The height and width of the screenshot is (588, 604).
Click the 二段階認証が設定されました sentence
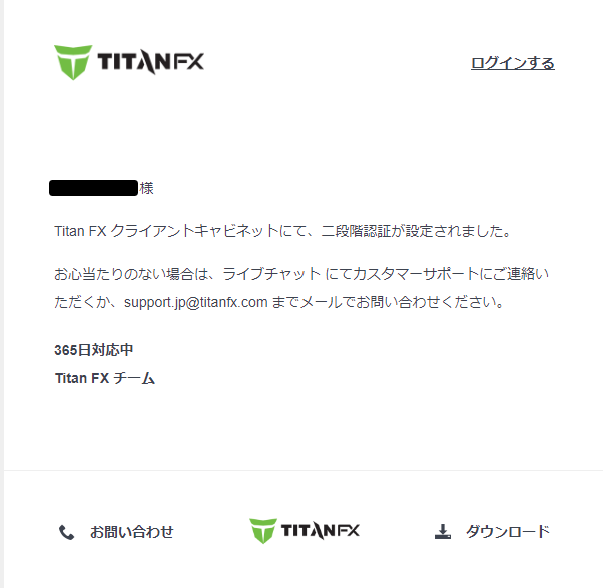pyautogui.click(x=416, y=231)
